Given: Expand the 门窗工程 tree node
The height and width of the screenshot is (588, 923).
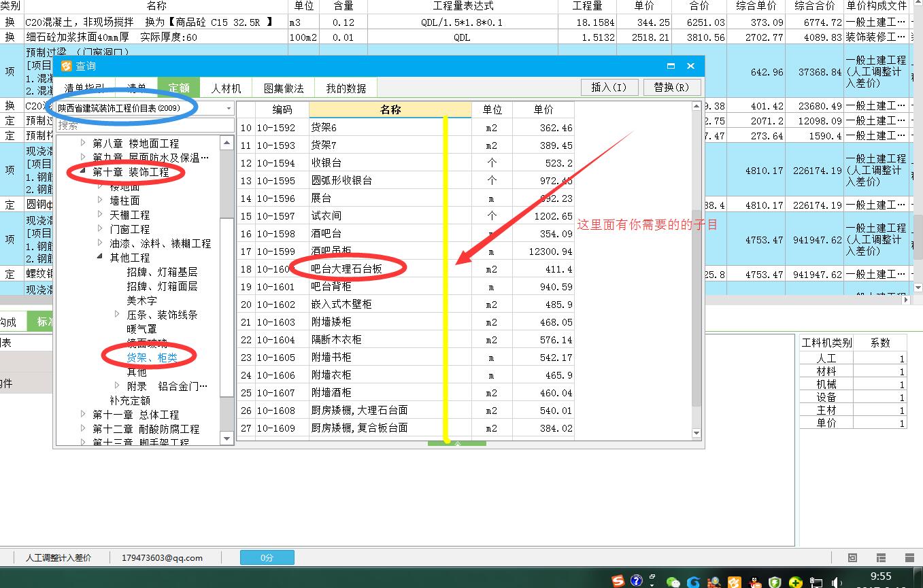Looking at the screenshot, I should click(x=101, y=228).
